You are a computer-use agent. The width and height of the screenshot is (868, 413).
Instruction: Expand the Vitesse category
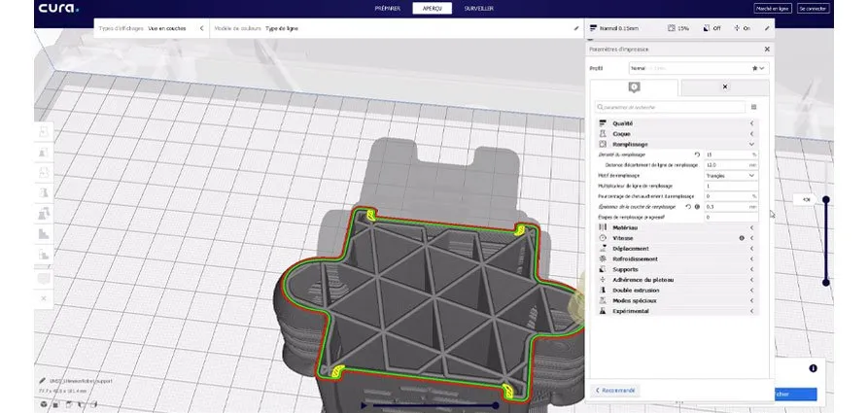click(x=677, y=238)
